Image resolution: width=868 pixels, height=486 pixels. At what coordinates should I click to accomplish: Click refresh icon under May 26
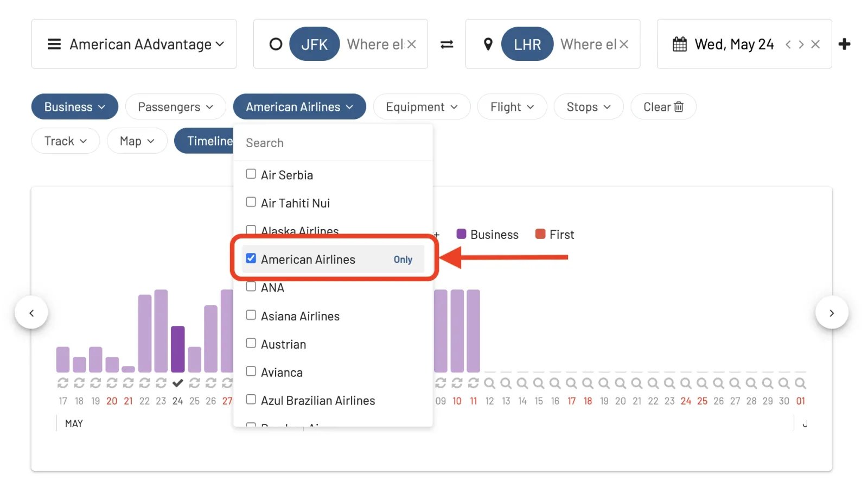[x=210, y=383]
